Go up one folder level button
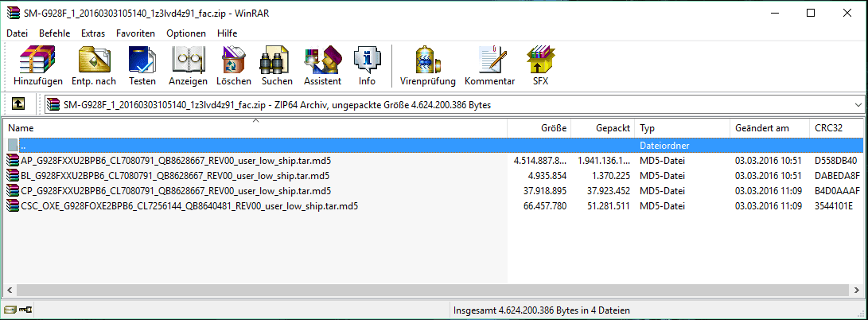Viewport: 868px width, 320px height. [x=18, y=103]
